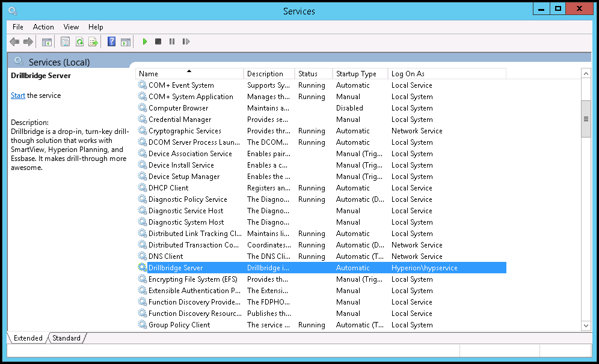Toggle Show/Hide Console Tree toolbar icon
The image size is (599, 364).
pyautogui.click(x=46, y=42)
